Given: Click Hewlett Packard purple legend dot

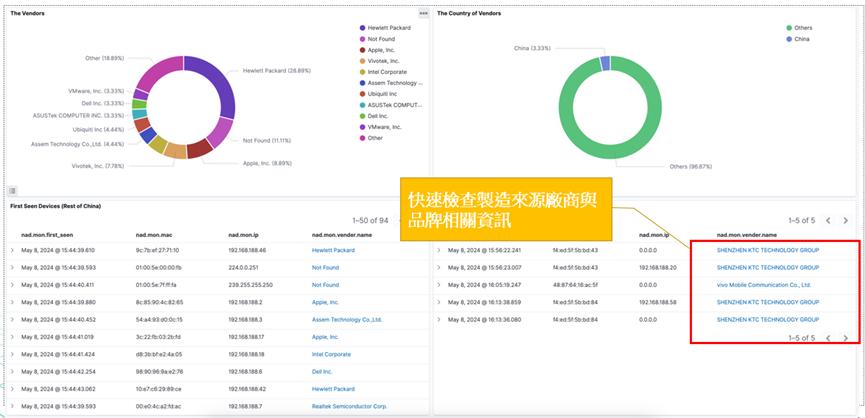Looking at the screenshot, I should 362,28.
